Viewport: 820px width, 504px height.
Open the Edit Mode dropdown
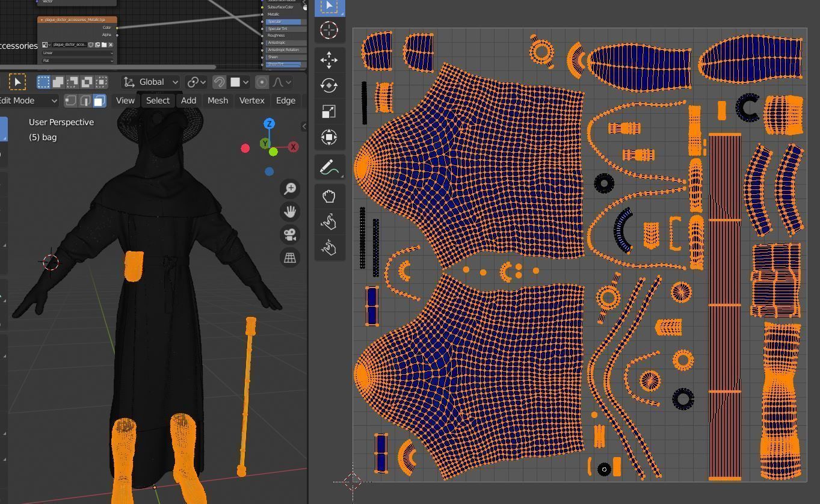pos(28,100)
